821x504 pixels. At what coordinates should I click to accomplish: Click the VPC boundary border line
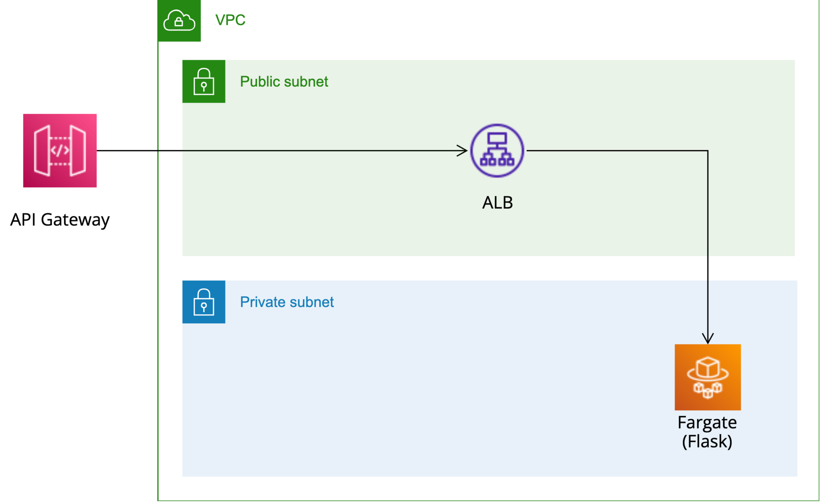[158, 241]
